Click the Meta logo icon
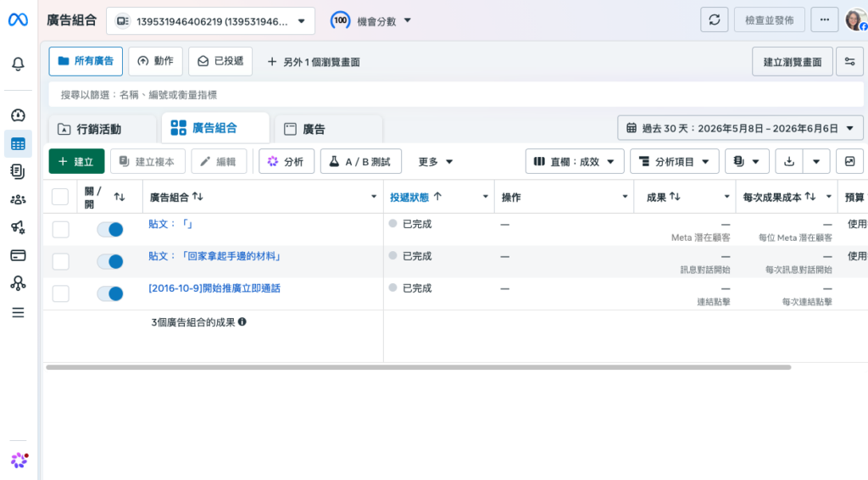 [19, 20]
